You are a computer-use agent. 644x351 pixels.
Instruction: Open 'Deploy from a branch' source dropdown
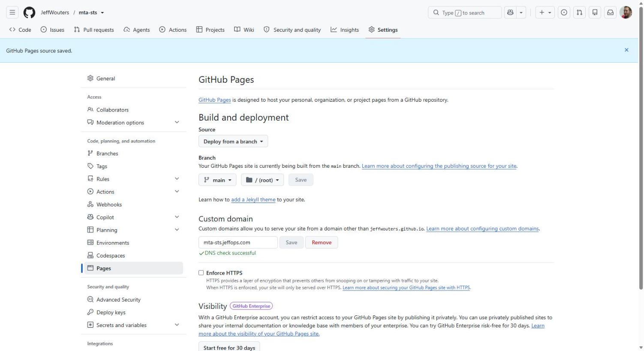(233, 141)
